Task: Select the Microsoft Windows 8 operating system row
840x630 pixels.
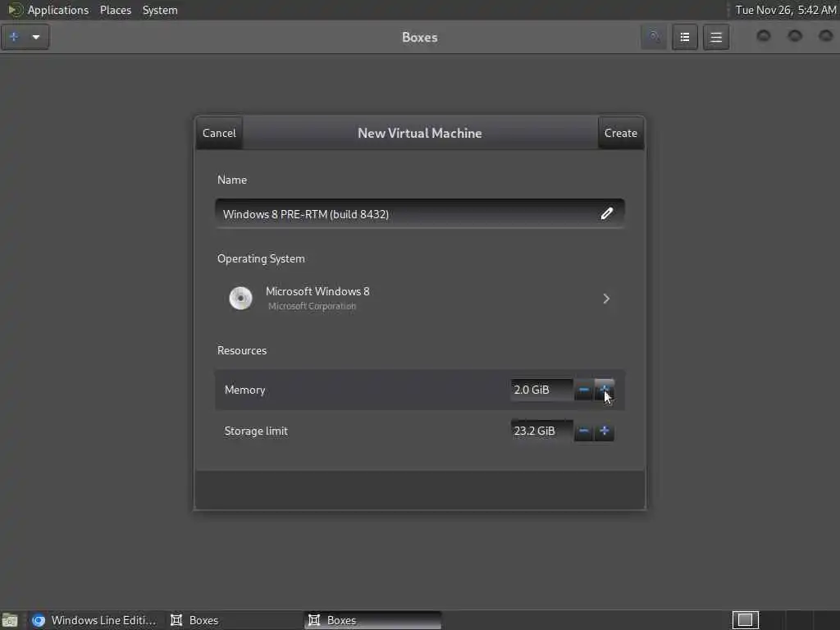Action: pyautogui.click(x=420, y=299)
